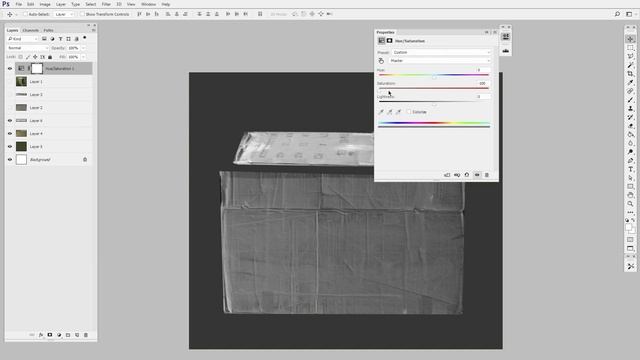This screenshot has height=360, width=640.
Task: Select the History Brush tool
Action: (x=631, y=117)
